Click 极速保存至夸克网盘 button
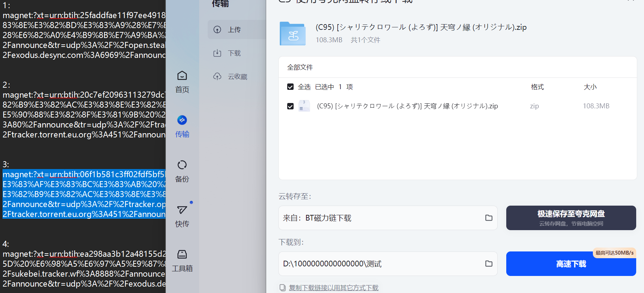This screenshot has width=644, height=293. (571, 218)
